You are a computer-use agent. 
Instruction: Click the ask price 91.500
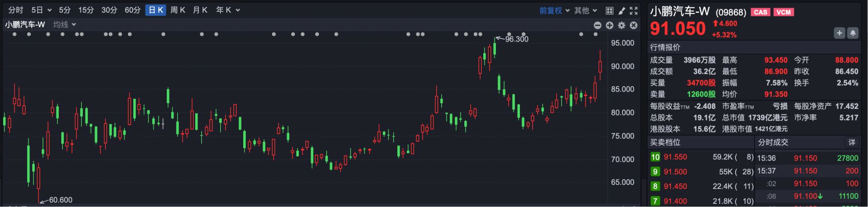(x=675, y=172)
